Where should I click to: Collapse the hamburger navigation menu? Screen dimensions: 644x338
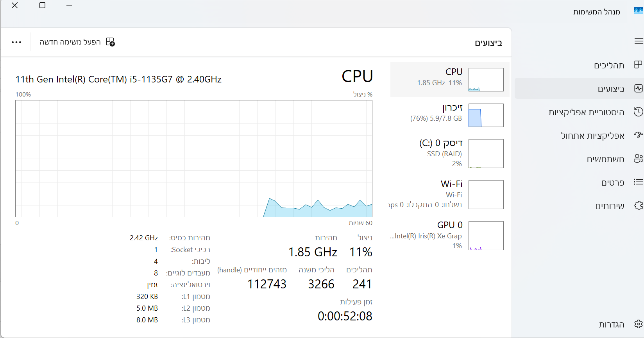639,41
